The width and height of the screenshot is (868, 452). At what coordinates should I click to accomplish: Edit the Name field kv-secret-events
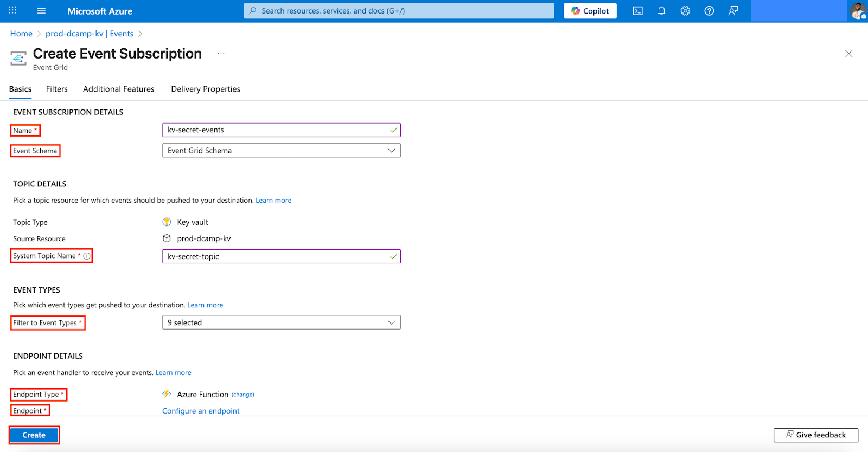tap(281, 130)
